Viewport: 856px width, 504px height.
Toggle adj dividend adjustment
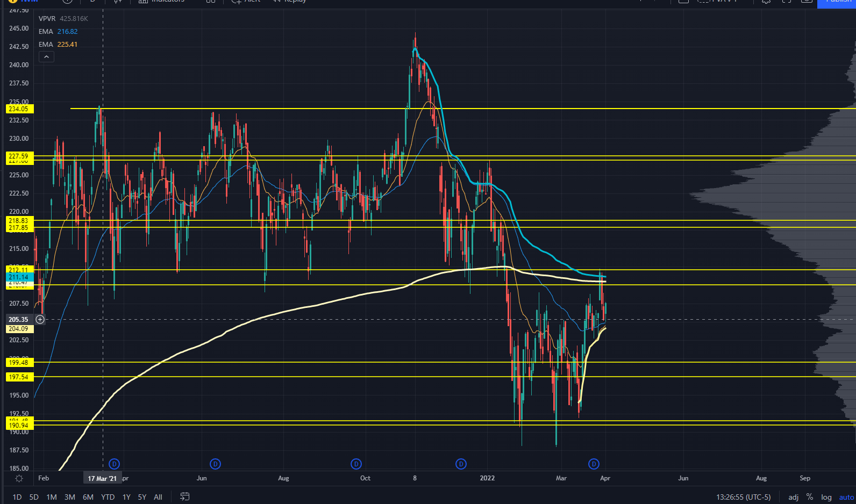[793, 497]
